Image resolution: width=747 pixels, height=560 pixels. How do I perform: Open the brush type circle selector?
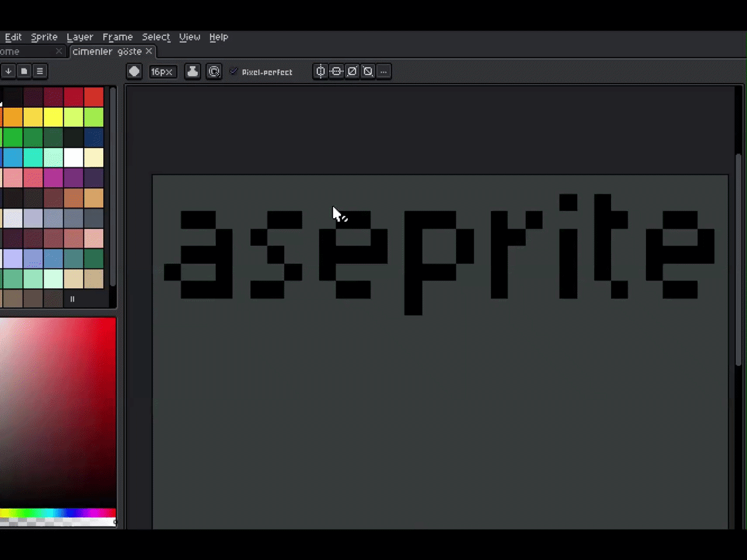(x=134, y=71)
